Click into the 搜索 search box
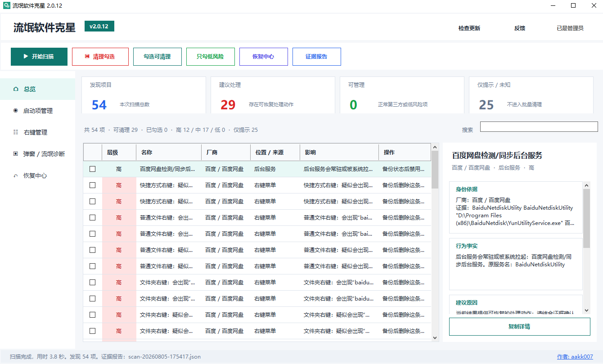The image size is (603, 364). click(x=539, y=126)
